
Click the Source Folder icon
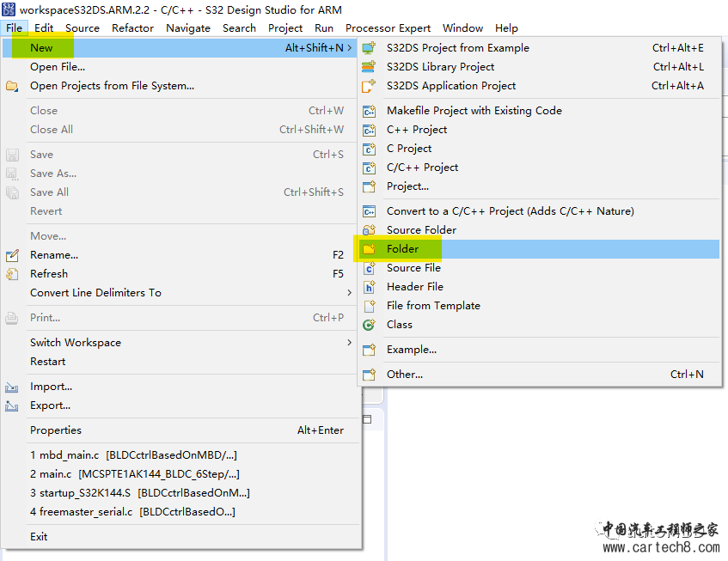coord(369,230)
